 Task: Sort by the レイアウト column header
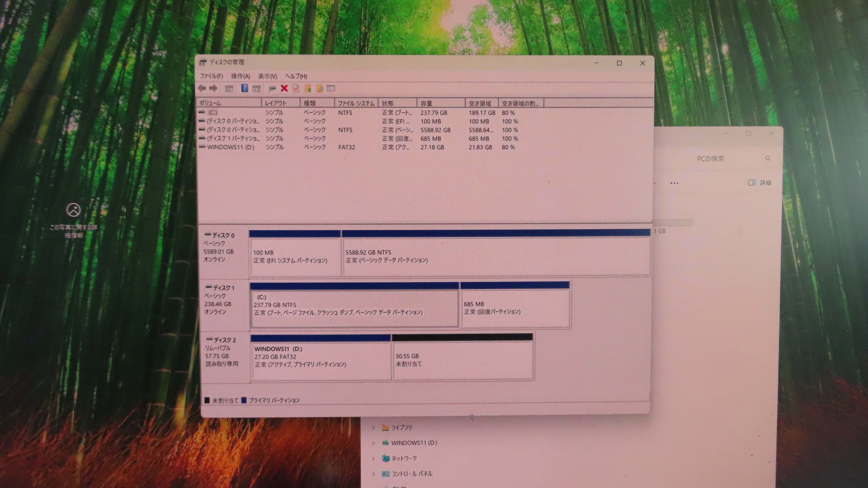[x=281, y=103]
